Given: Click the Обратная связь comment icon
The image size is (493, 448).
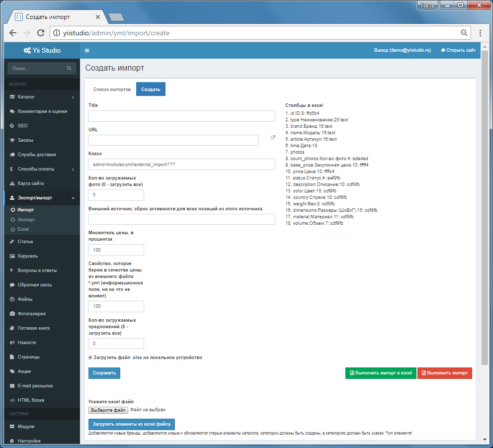Looking at the screenshot, I should pyautogui.click(x=12, y=285).
